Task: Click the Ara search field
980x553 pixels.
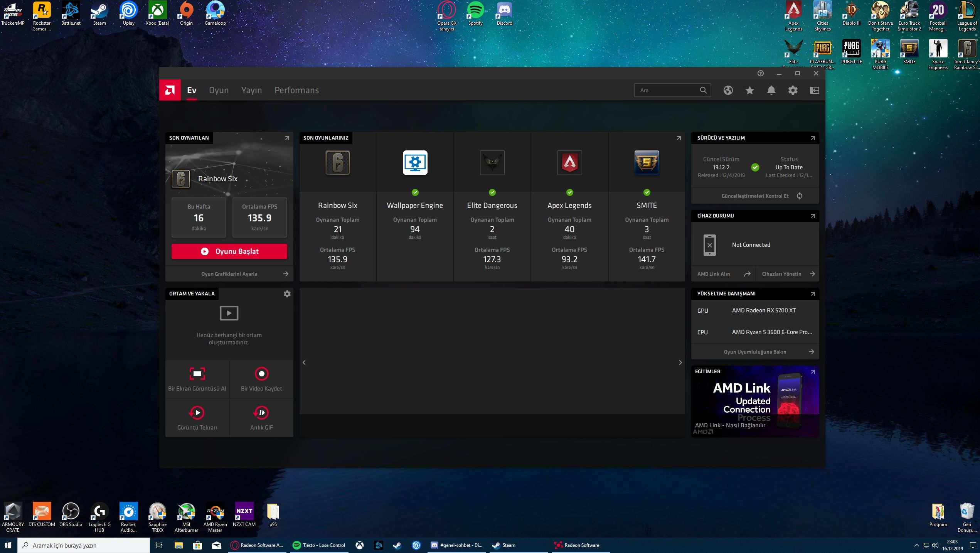Action: 667,90
